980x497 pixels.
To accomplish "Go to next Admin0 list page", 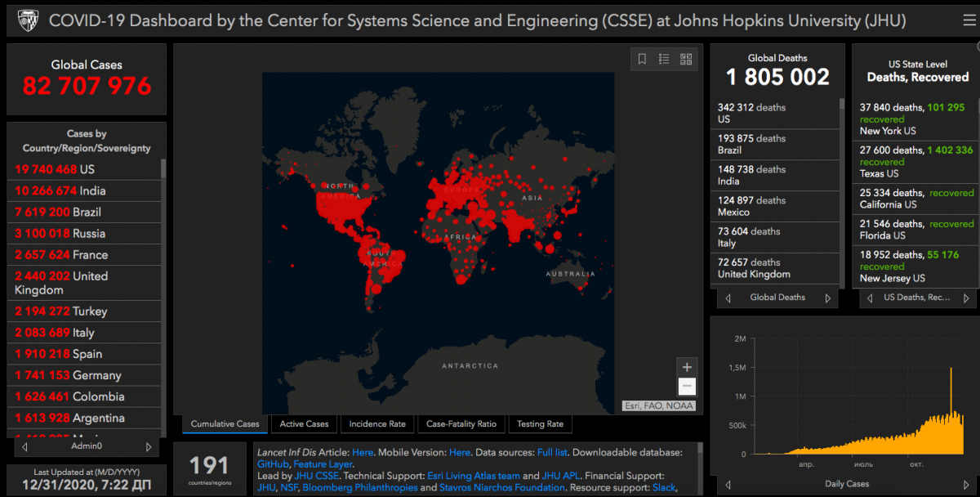I will click(148, 446).
